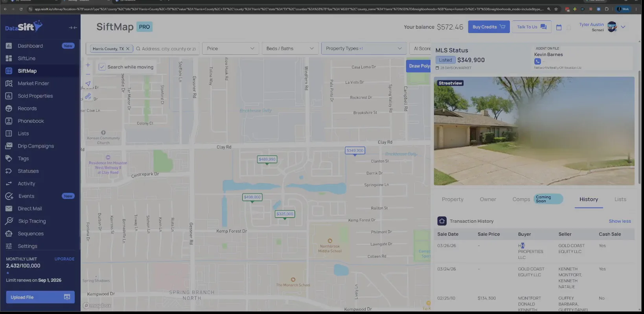Toggle Search while moving checkbox
Image resolution: width=644 pixels, height=314 pixels.
pos(102,67)
